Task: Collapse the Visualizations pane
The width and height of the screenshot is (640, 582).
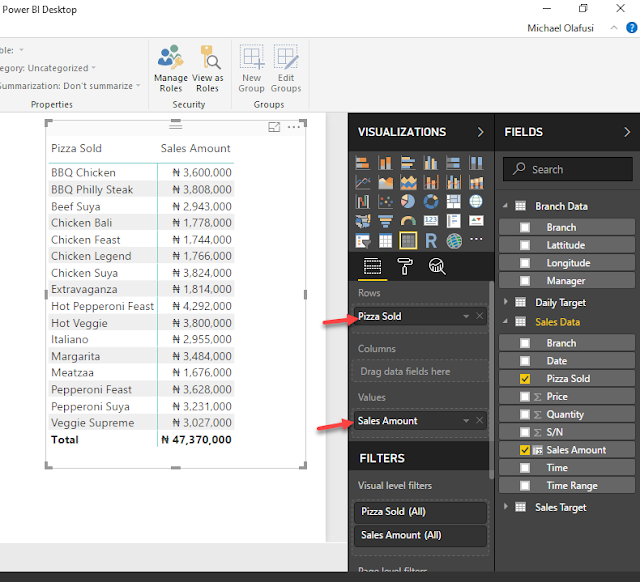Action: pos(480,132)
